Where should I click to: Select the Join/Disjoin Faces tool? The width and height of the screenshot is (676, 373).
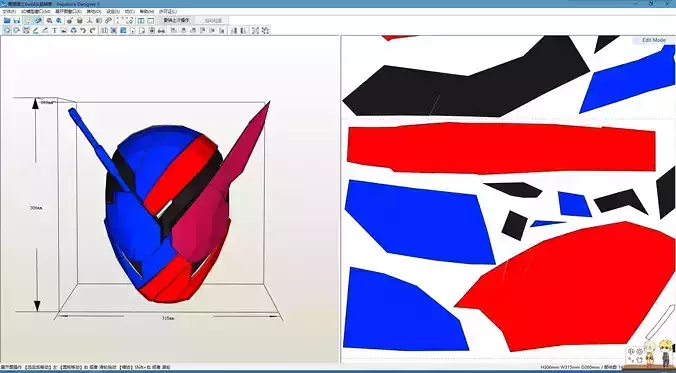click(x=26, y=31)
